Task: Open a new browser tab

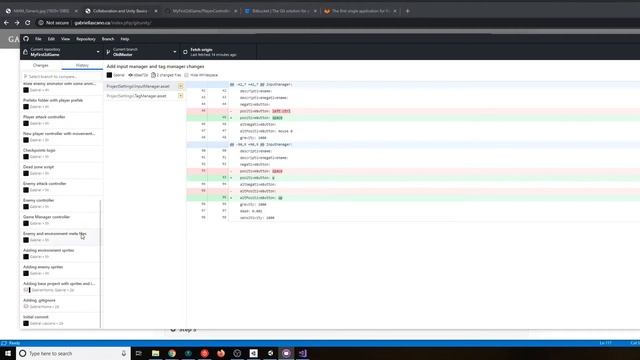Action: (407, 11)
